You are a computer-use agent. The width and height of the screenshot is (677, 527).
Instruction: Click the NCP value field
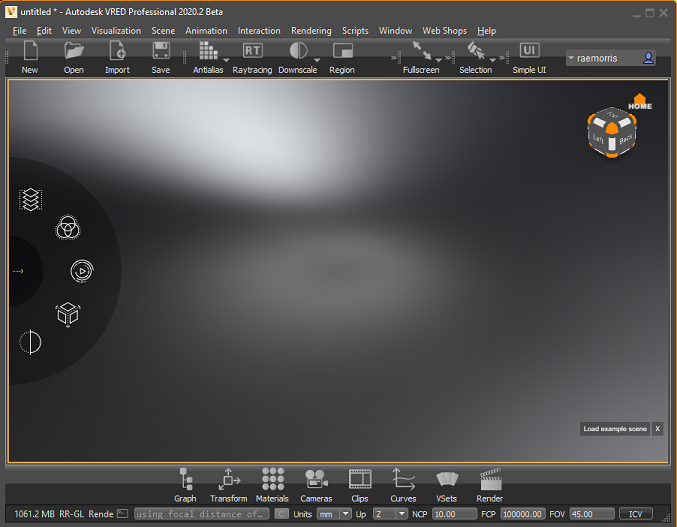click(x=454, y=514)
